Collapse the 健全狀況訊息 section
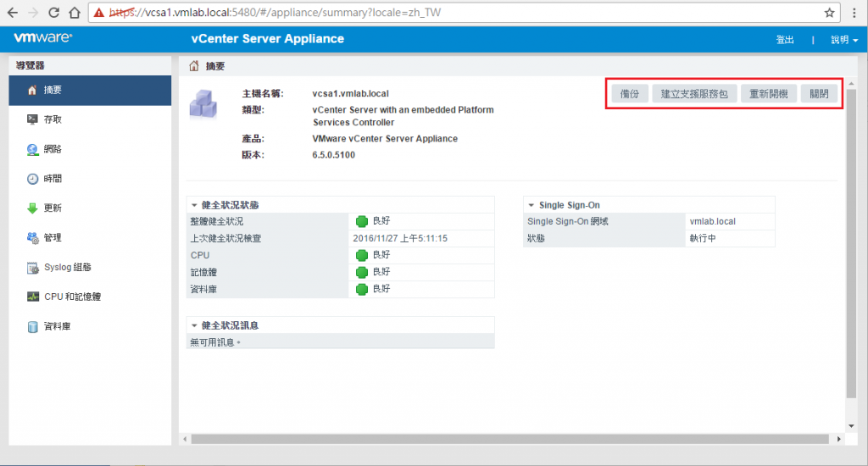Viewport: 868px width, 466px height. click(x=194, y=325)
